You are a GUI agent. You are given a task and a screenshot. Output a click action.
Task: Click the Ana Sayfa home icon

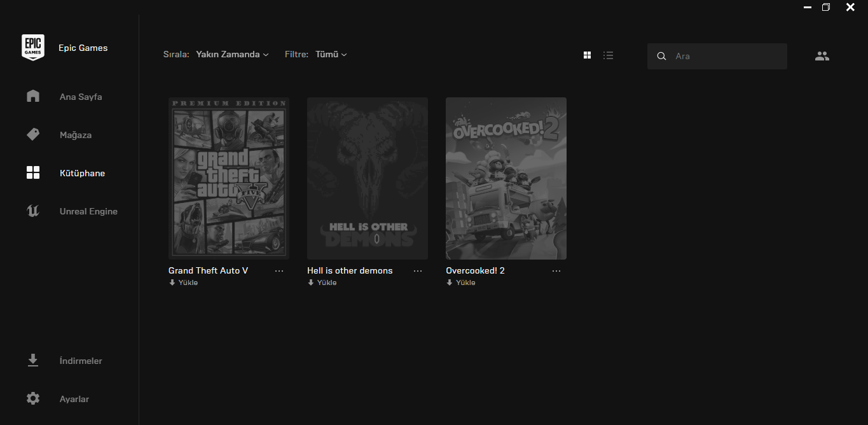coord(33,96)
